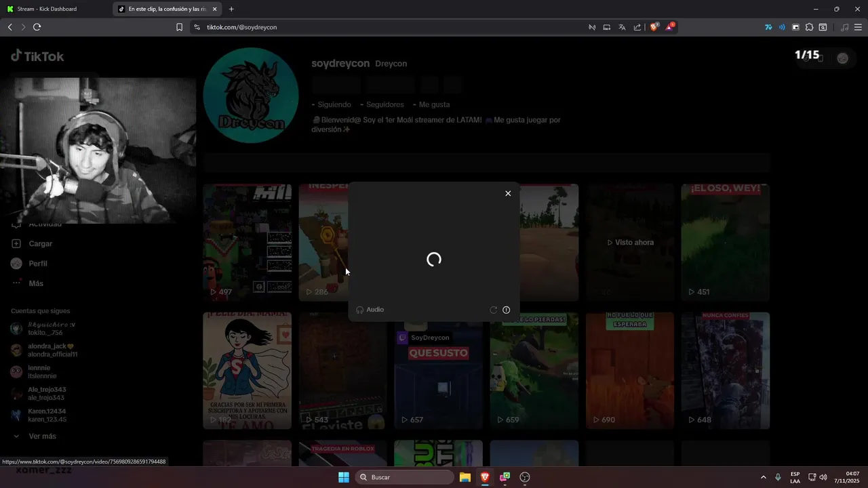Click the Windows Start button
The image size is (868, 488).
pos(344,477)
